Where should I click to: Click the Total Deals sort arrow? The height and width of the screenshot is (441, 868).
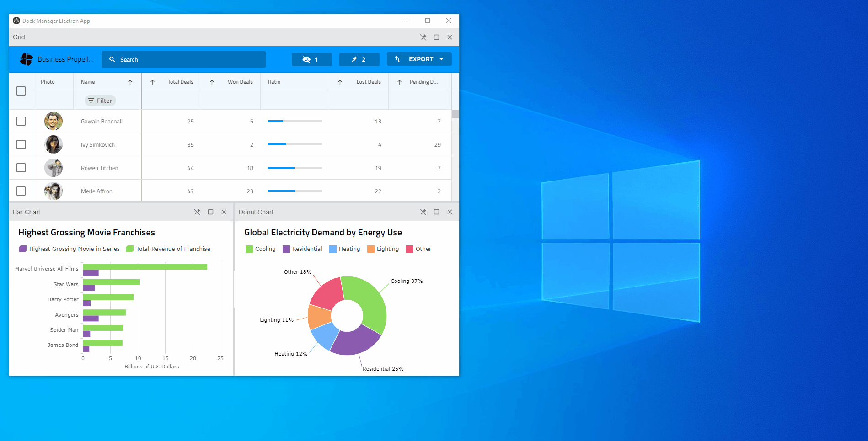[152, 82]
